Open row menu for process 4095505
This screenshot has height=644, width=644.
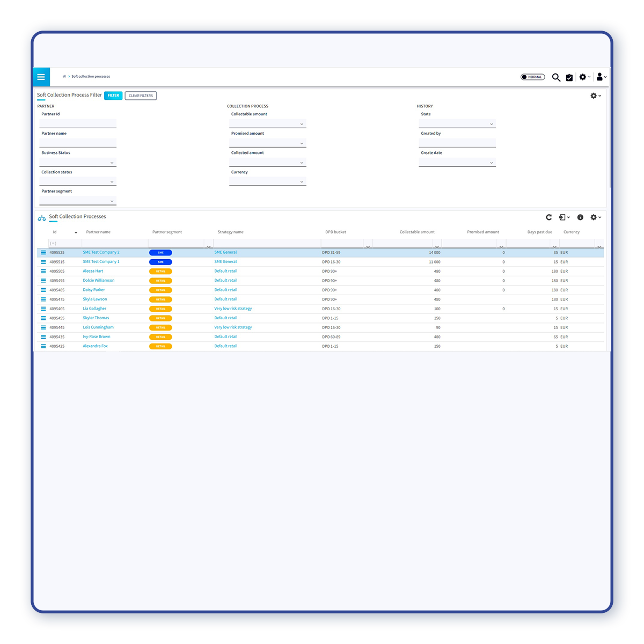click(43, 271)
